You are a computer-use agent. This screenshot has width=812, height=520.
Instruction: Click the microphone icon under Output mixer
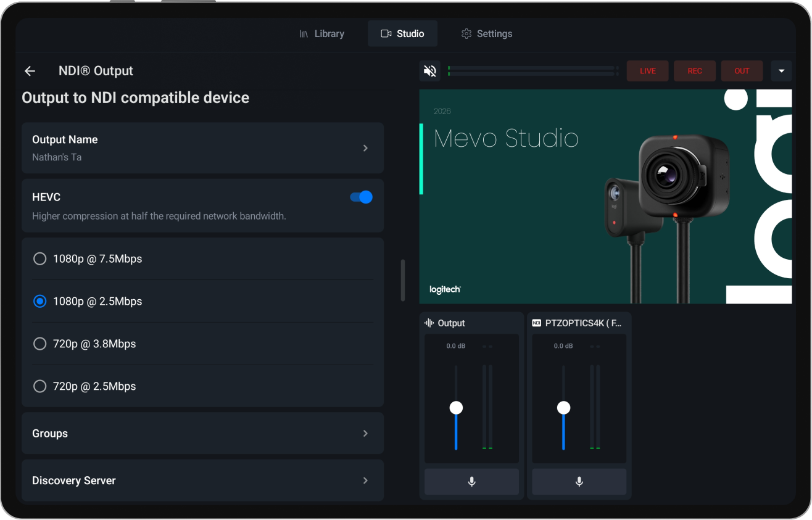(x=471, y=482)
